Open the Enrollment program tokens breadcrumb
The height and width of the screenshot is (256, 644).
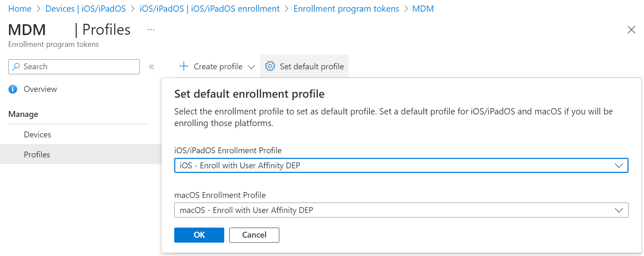point(346,9)
